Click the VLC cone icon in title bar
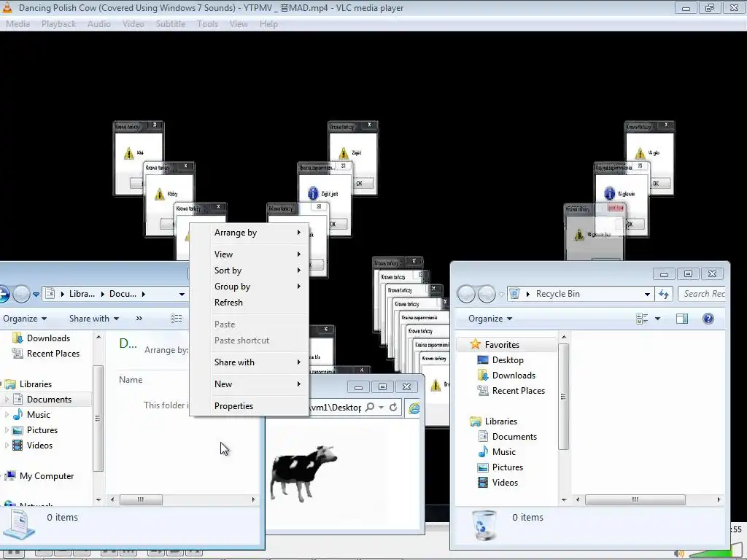 [x=7, y=7]
